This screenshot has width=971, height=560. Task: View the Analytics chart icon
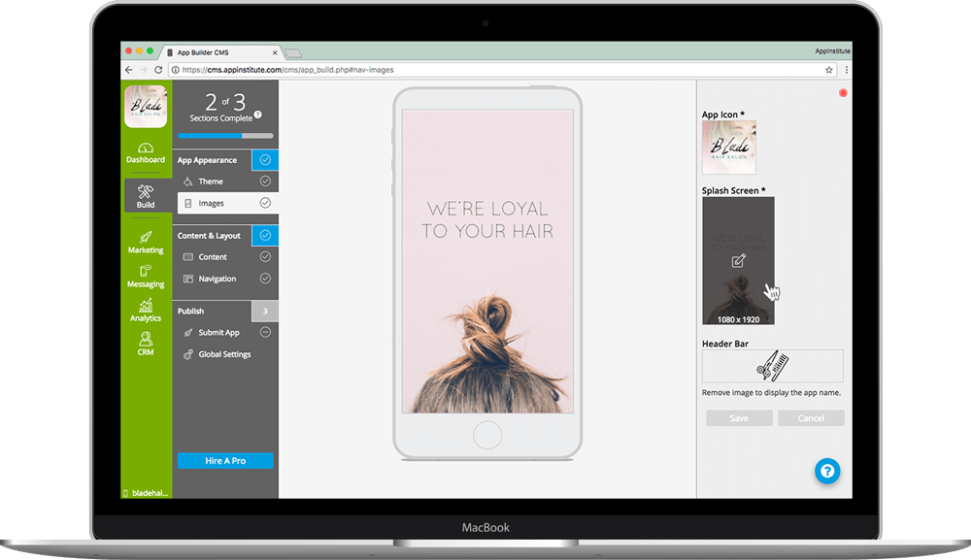click(x=146, y=305)
